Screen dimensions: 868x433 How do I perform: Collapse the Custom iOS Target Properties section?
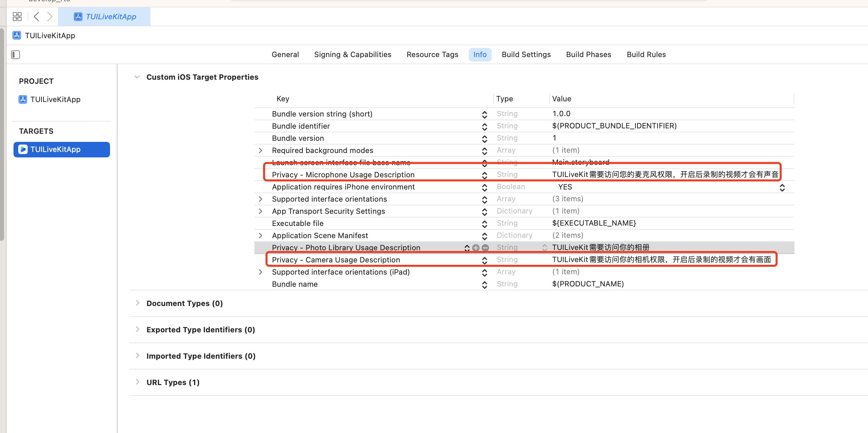(137, 77)
